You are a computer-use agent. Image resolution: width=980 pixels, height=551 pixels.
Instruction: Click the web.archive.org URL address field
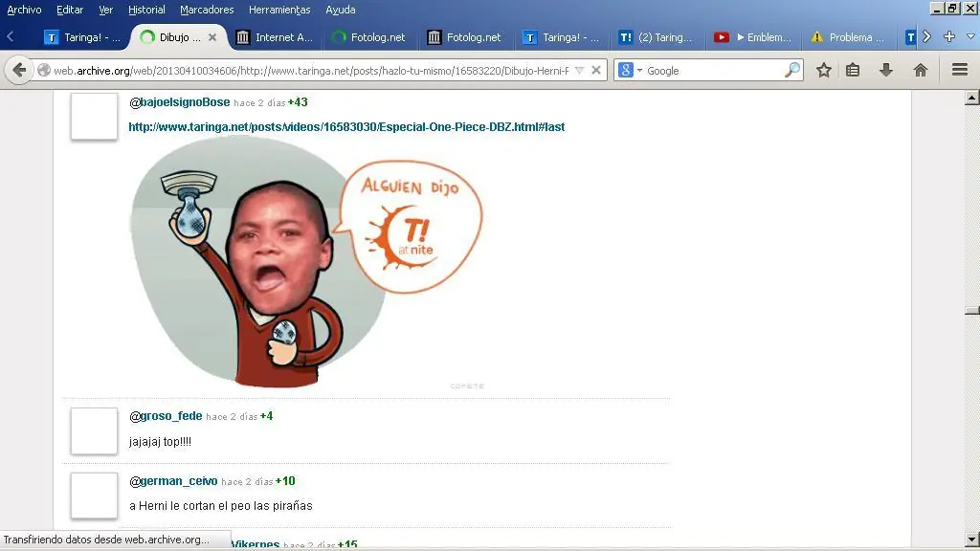[x=311, y=71]
